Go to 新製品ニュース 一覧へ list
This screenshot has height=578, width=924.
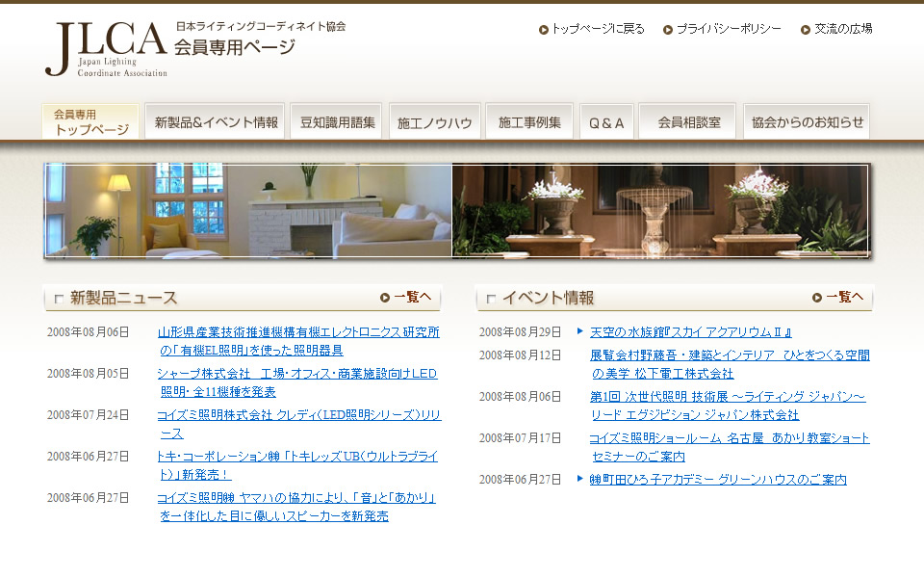click(x=413, y=298)
